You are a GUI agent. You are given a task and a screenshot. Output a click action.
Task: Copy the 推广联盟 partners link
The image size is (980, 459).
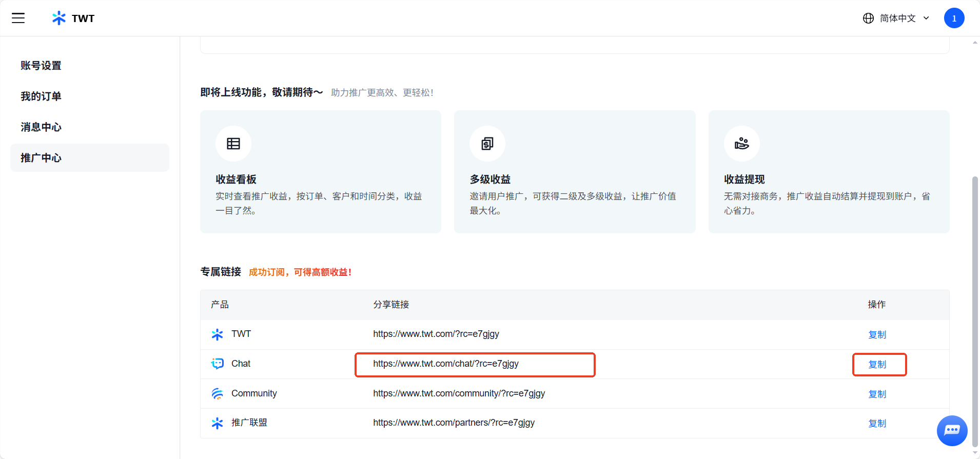(877, 423)
